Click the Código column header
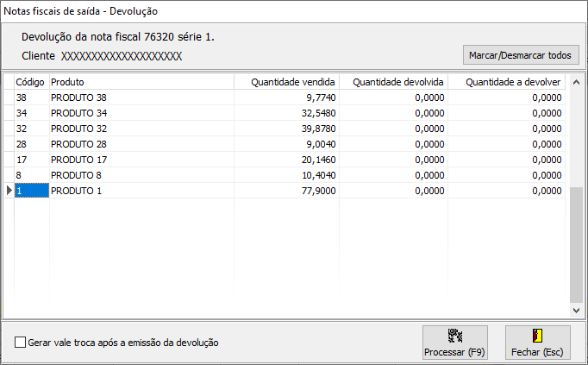This screenshot has width=588, height=365. click(x=32, y=82)
